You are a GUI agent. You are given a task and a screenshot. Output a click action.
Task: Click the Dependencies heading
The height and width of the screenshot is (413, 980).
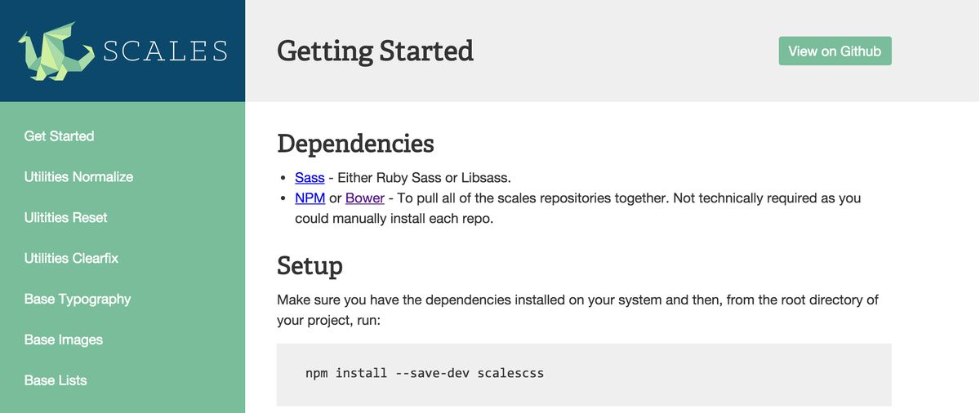[355, 144]
